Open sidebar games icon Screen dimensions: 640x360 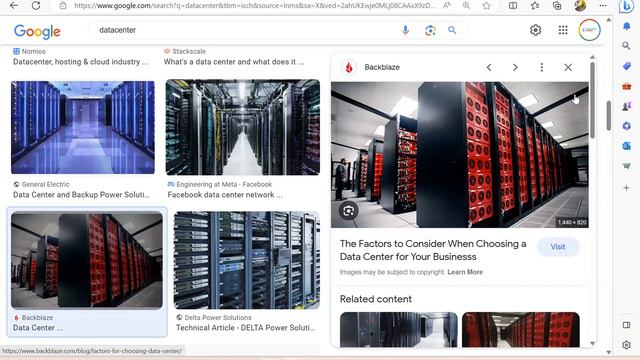tap(627, 106)
